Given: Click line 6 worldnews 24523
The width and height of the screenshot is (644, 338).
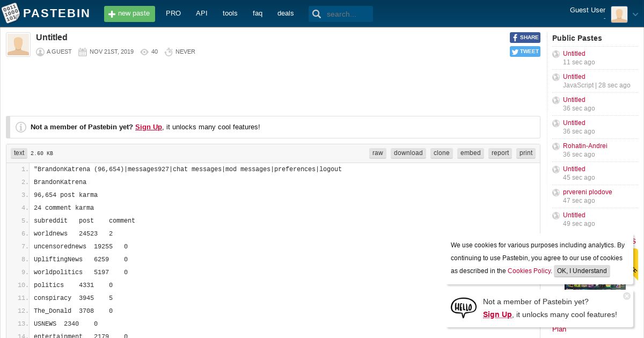Looking at the screenshot, I should click(x=74, y=234).
